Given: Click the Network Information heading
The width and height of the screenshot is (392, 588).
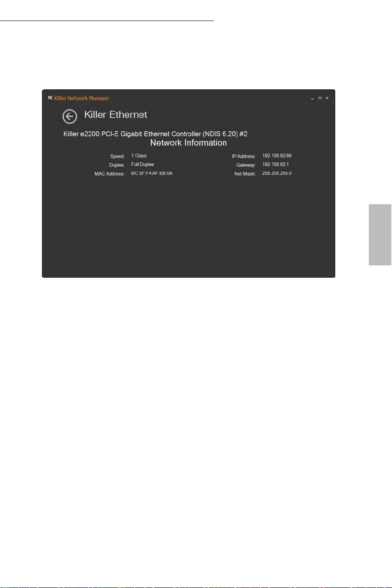Looking at the screenshot, I should click(188, 143).
